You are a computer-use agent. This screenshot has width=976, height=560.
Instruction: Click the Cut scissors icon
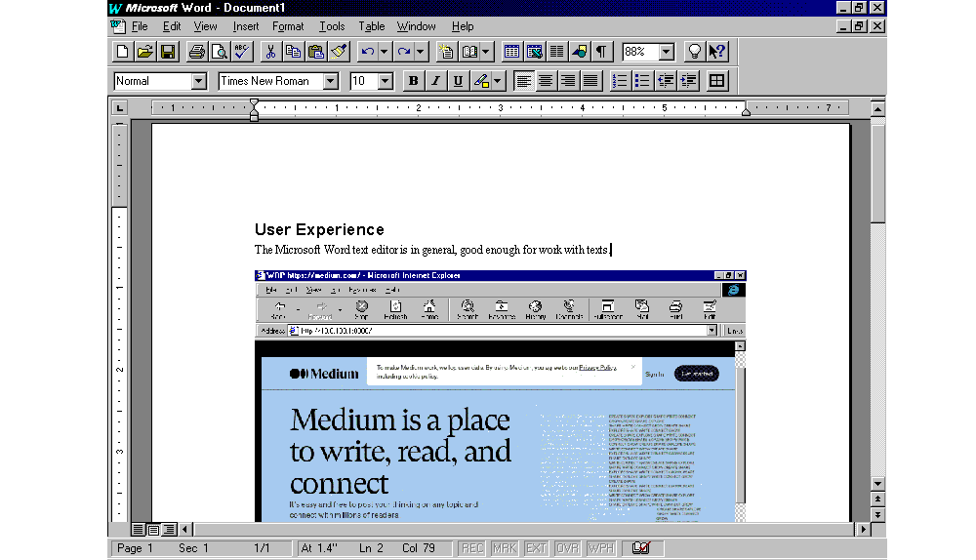click(x=270, y=52)
